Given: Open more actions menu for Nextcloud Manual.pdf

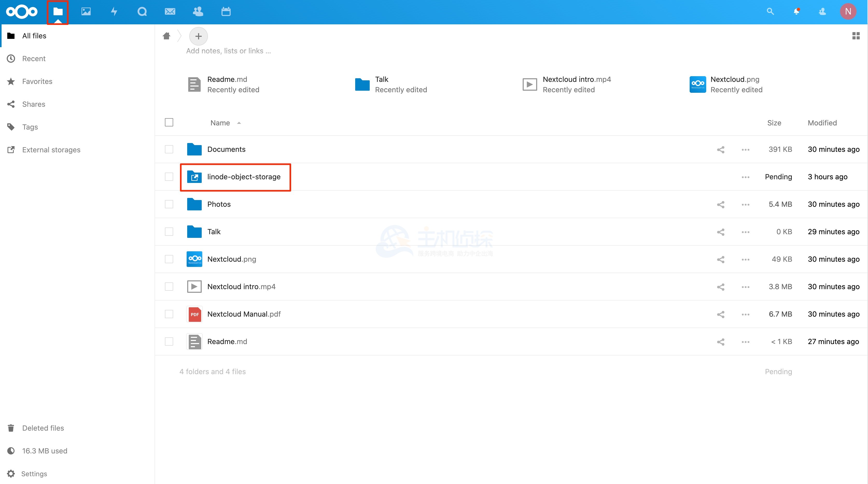Looking at the screenshot, I should (x=745, y=314).
